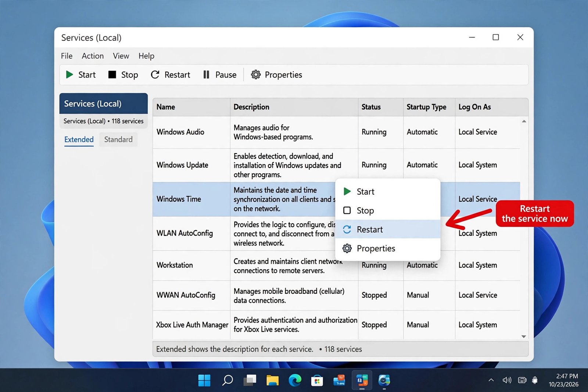Switch to the Standard tab

point(118,140)
